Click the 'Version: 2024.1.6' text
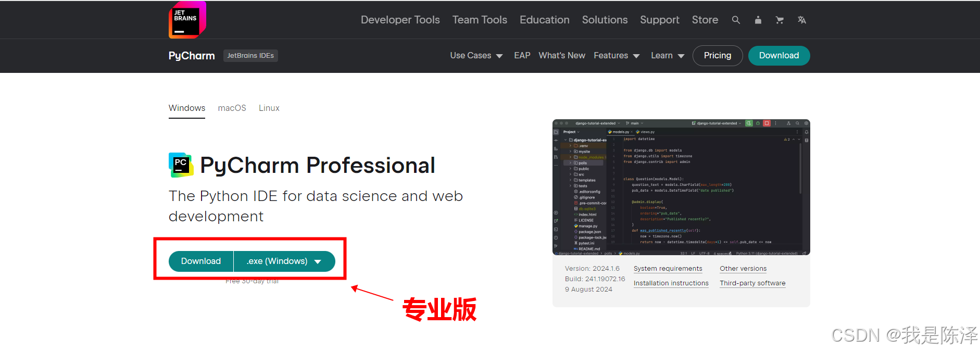Viewport: 980px width, 352px height. pos(592,269)
